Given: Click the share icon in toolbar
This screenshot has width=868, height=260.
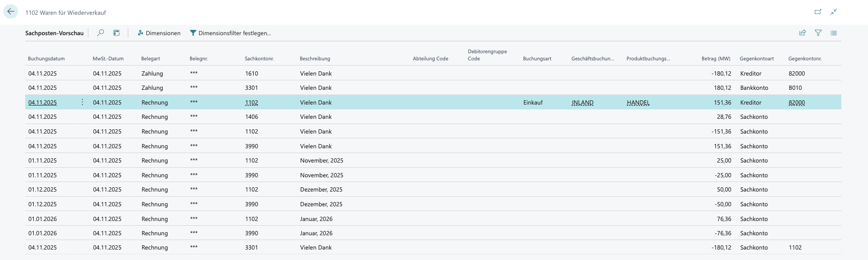Looking at the screenshot, I should (802, 33).
